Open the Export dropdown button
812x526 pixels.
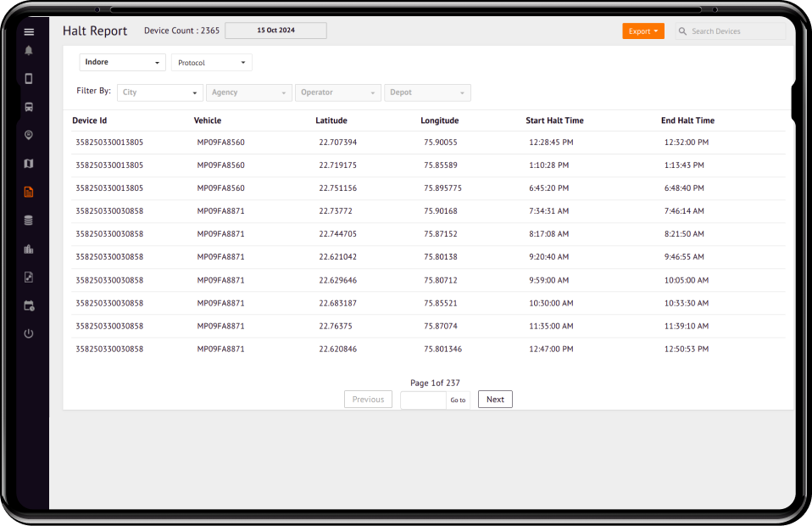pos(643,31)
